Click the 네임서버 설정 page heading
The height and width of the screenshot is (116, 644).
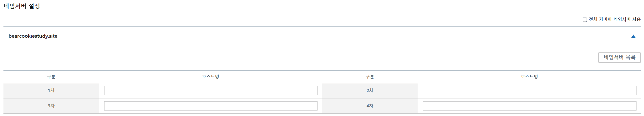pyautogui.click(x=22, y=6)
